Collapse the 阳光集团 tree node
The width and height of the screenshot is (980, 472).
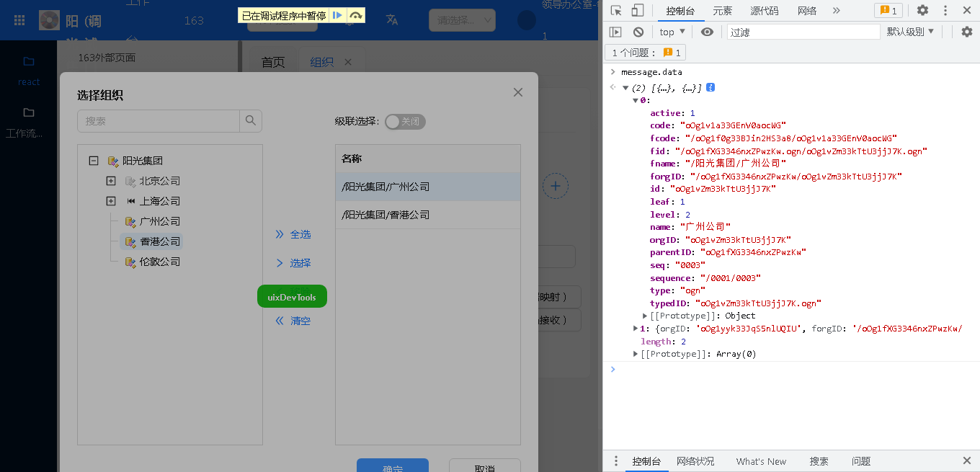point(94,161)
